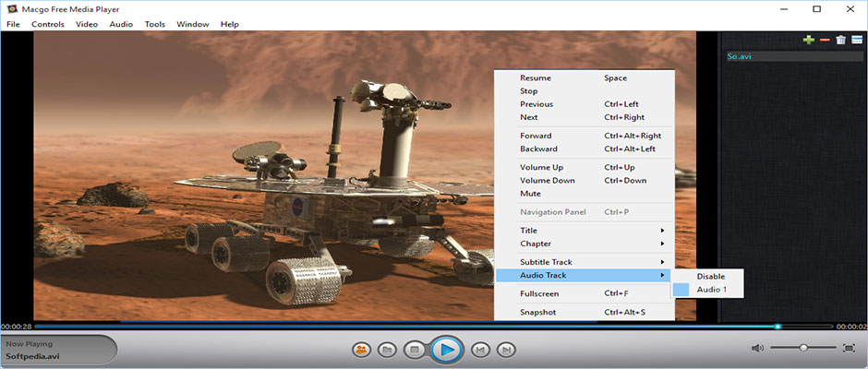The width and height of the screenshot is (868, 369).
Task: Toggle fullscreen icon beside volume slider
Action: (x=849, y=348)
